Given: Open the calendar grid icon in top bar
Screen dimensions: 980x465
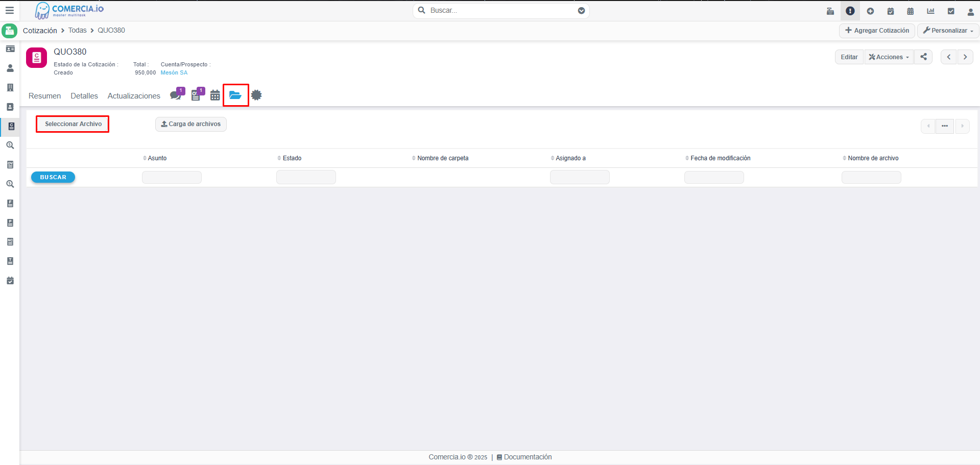Looking at the screenshot, I should [x=911, y=11].
